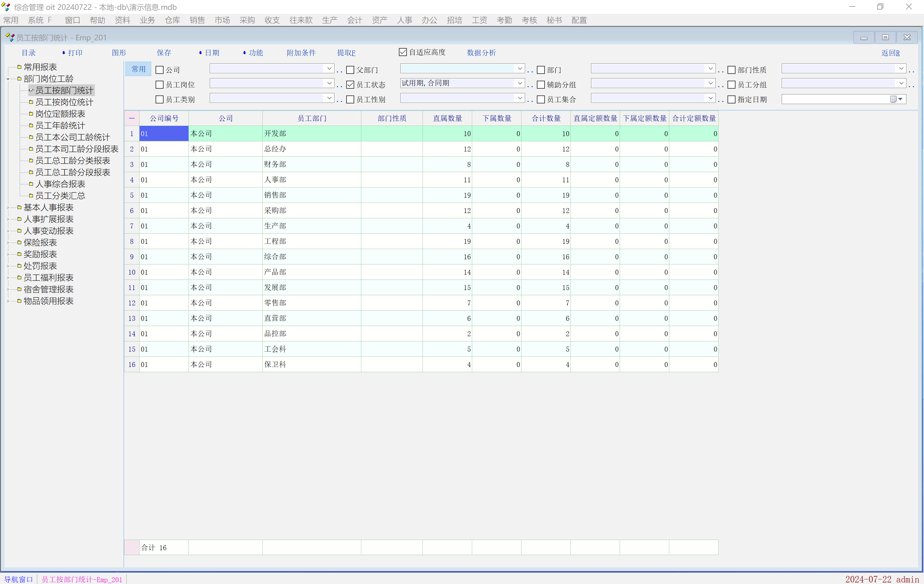Click the minus icon in grid header corner

click(x=132, y=118)
